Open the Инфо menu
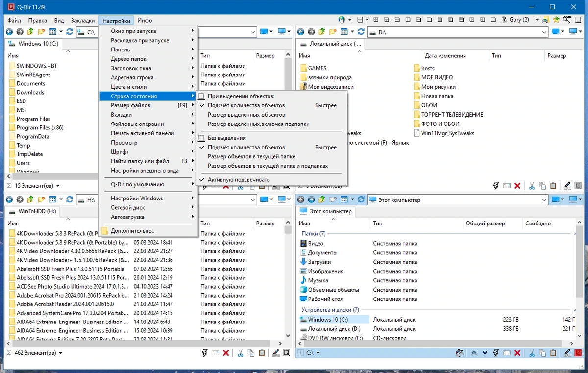 coord(145,21)
